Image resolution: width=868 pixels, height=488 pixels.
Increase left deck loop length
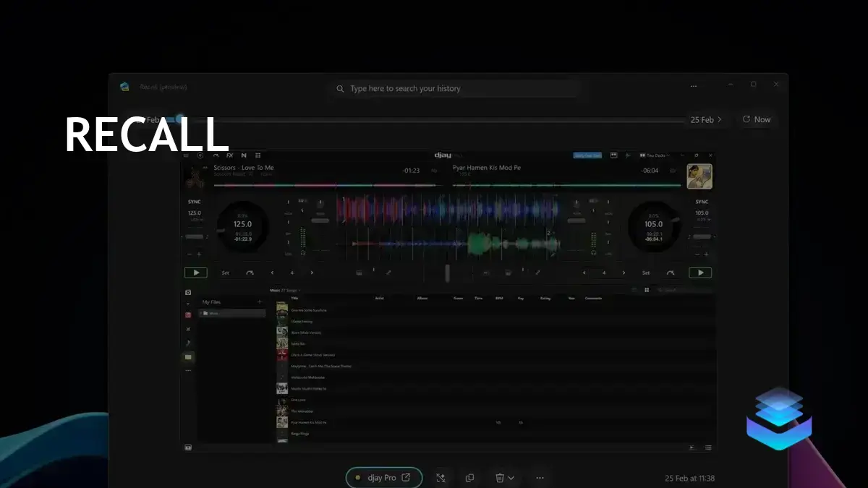tap(312, 273)
